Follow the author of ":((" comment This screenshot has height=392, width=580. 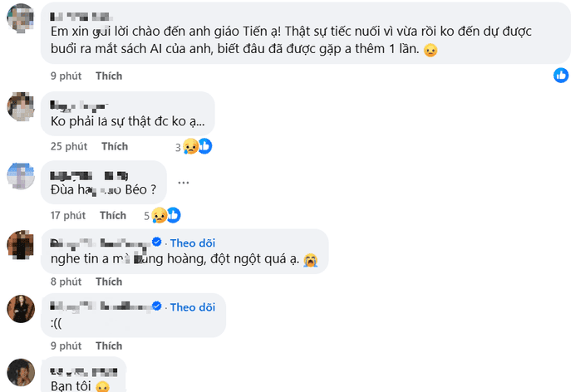coord(193,307)
